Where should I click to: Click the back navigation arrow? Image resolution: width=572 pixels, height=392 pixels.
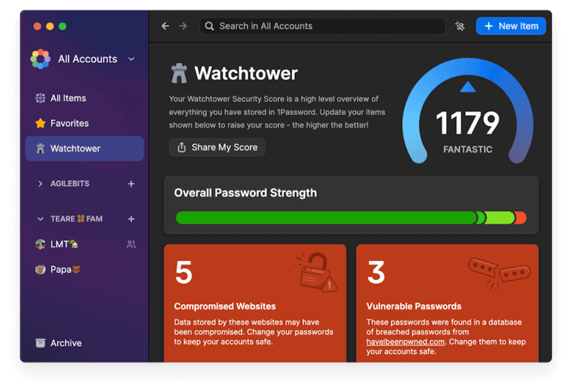pyautogui.click(x=165, y=26)
